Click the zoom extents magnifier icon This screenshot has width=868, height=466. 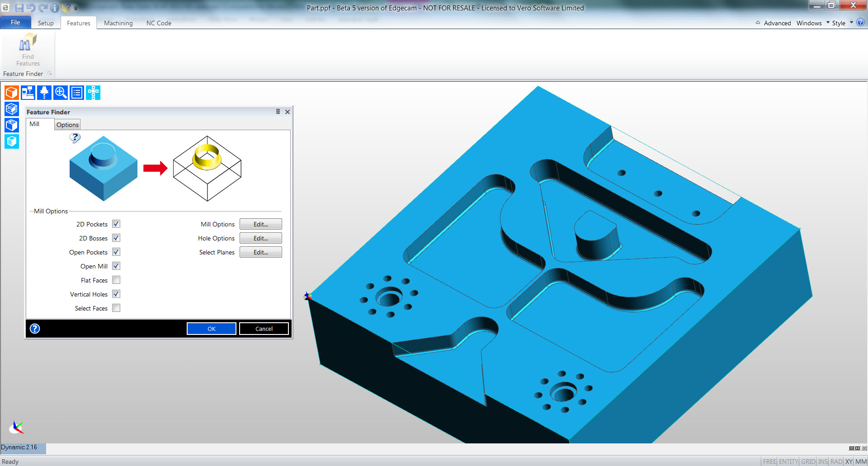[x=61, y=93]
